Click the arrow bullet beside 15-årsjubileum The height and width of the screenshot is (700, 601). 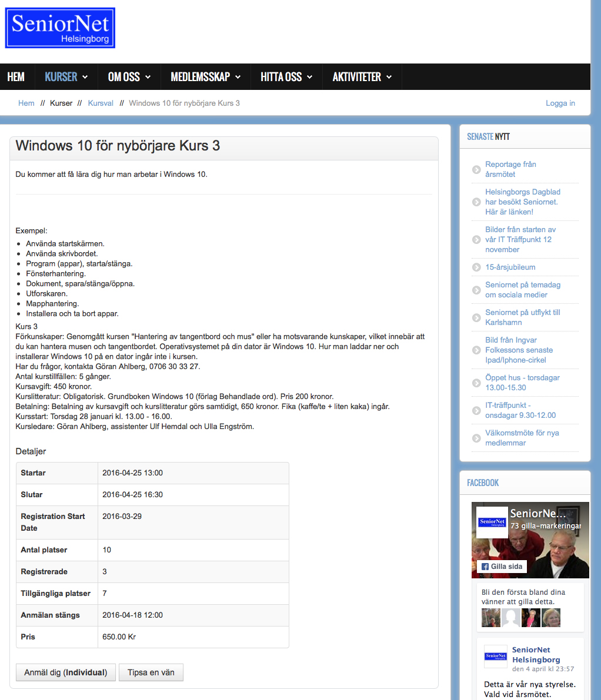point(476,267)
